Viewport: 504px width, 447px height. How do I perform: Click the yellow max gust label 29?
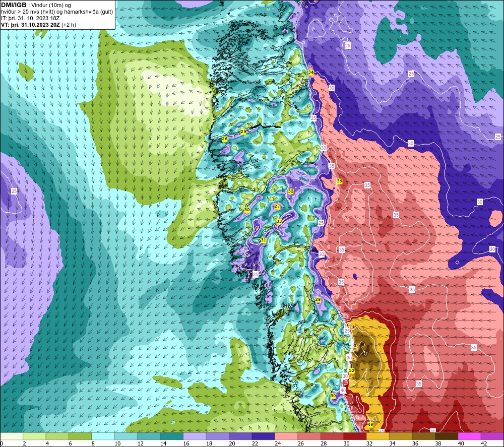(243, 132)
